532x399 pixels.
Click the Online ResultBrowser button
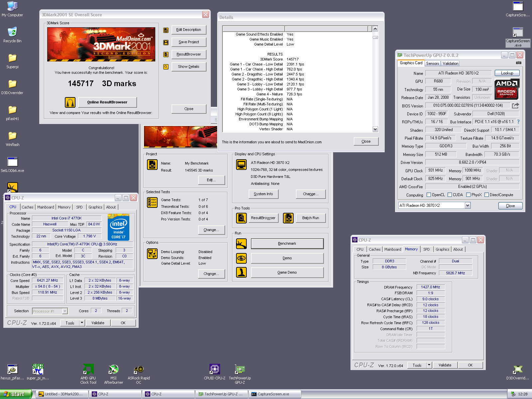pos(107,102)
